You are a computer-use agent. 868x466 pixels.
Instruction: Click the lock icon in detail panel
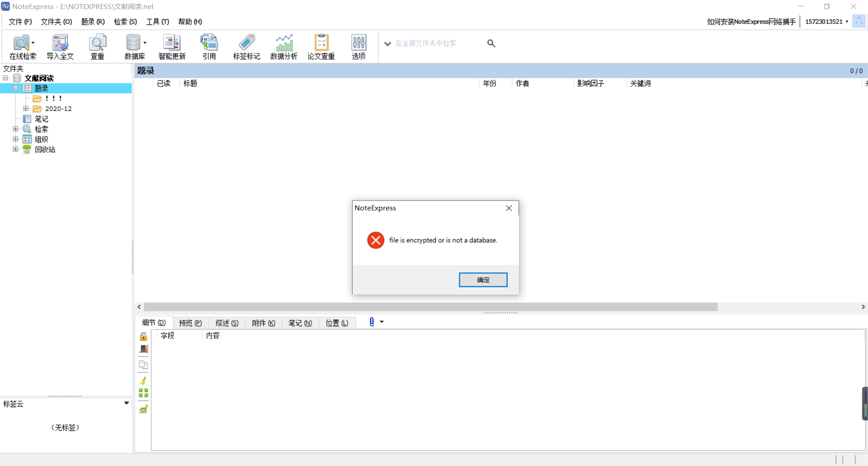pos(143,336)
